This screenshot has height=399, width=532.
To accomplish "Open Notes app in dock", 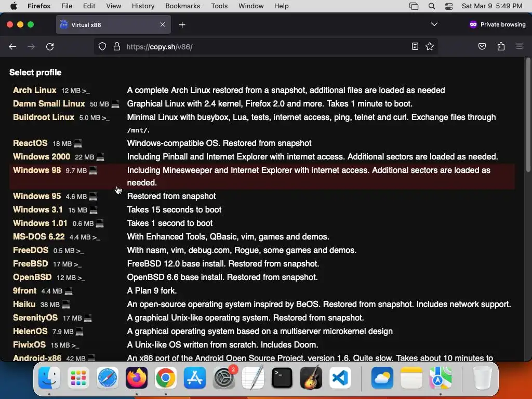I will pos(411,378).
